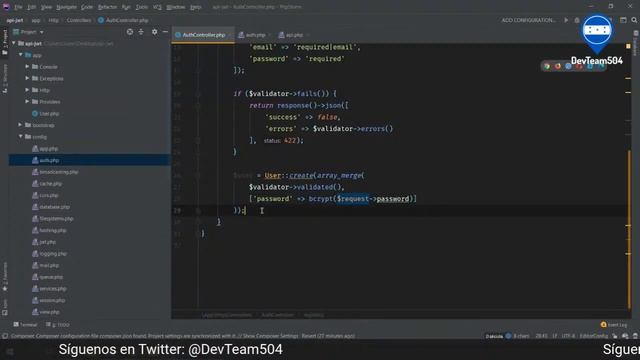This screenshot has height=360, width=640.
Task: Click status bar tool windows toggle icon
Action: [x=5, y=336]
